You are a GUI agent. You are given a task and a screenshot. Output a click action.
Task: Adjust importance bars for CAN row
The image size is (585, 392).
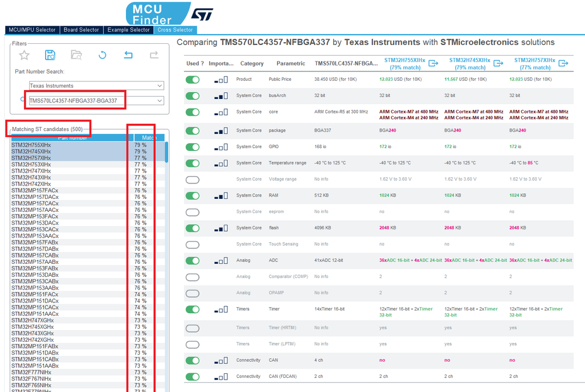(221, 361)
